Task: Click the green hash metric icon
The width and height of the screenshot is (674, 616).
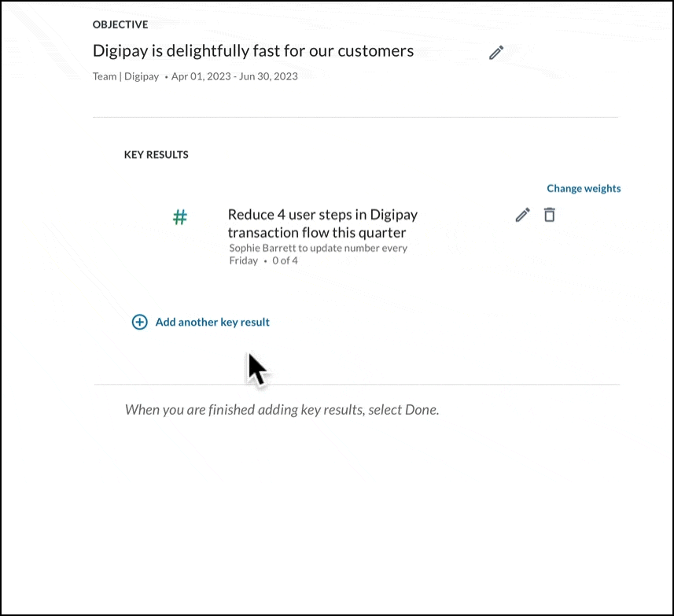Action: [x=180, y=217]
